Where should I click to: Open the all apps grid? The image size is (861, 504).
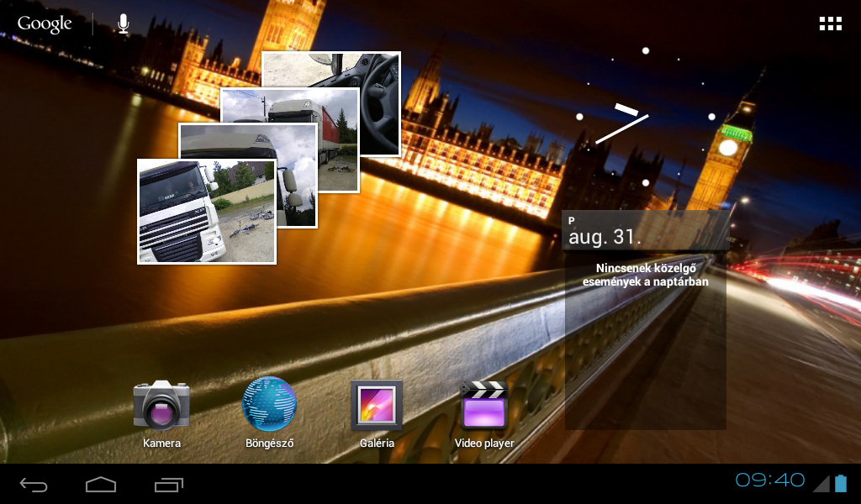[x=830, y=24]
